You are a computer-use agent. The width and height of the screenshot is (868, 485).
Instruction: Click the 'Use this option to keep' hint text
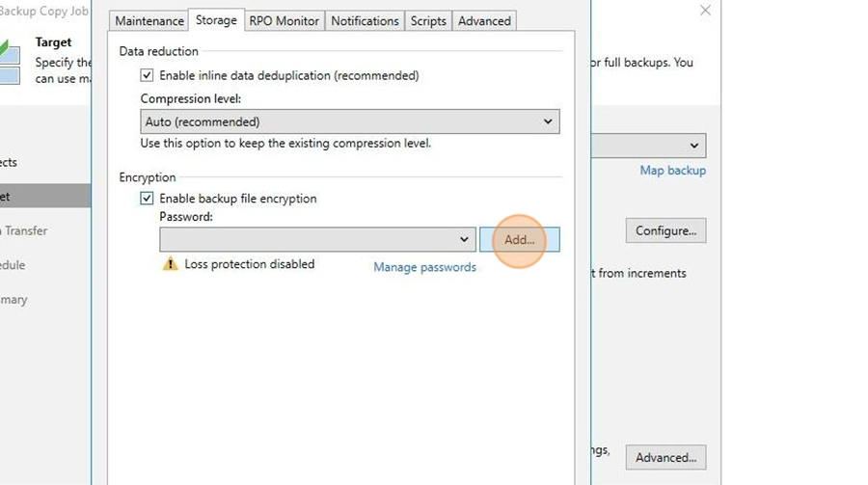(285, 143)
